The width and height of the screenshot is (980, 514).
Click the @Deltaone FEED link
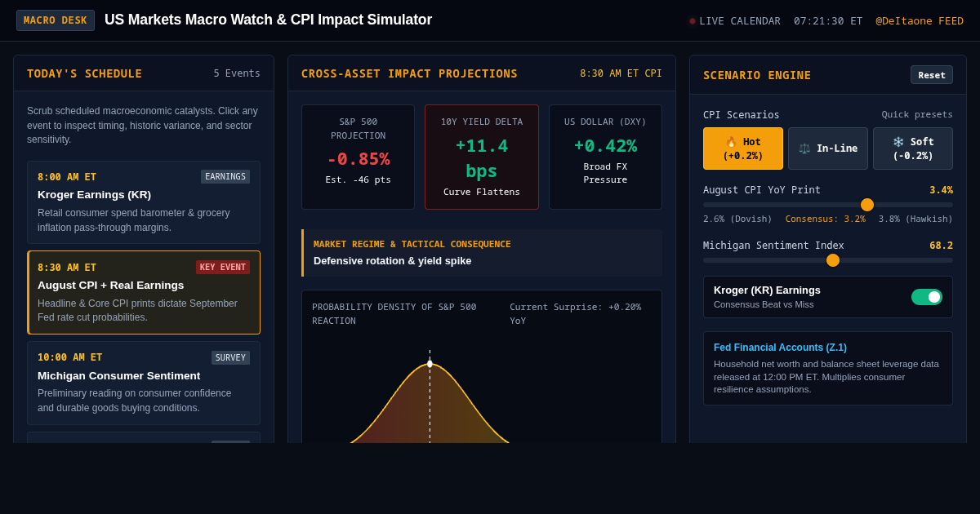pos(920,21)
